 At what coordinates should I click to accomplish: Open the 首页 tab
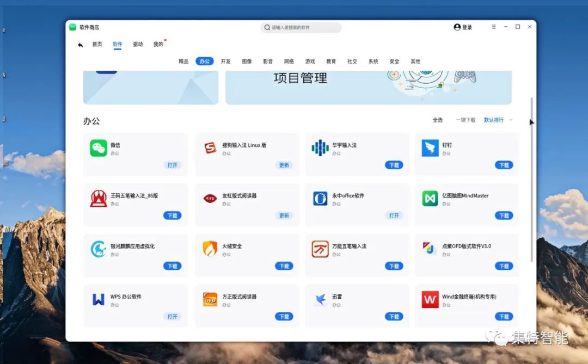(97, 44)
